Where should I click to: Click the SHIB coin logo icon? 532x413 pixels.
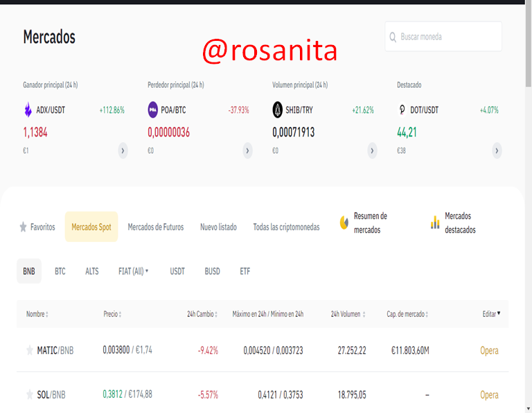point(278,110)
